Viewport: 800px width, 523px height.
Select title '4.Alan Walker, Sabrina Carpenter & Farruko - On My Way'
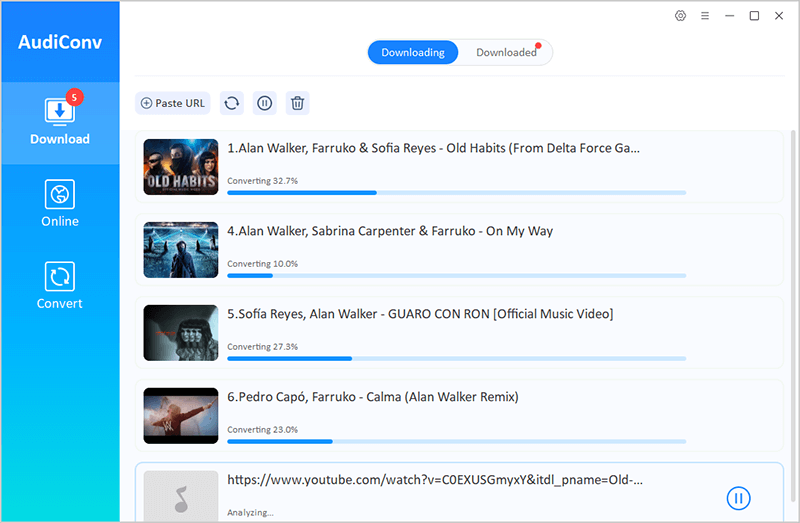click(390, 231)
